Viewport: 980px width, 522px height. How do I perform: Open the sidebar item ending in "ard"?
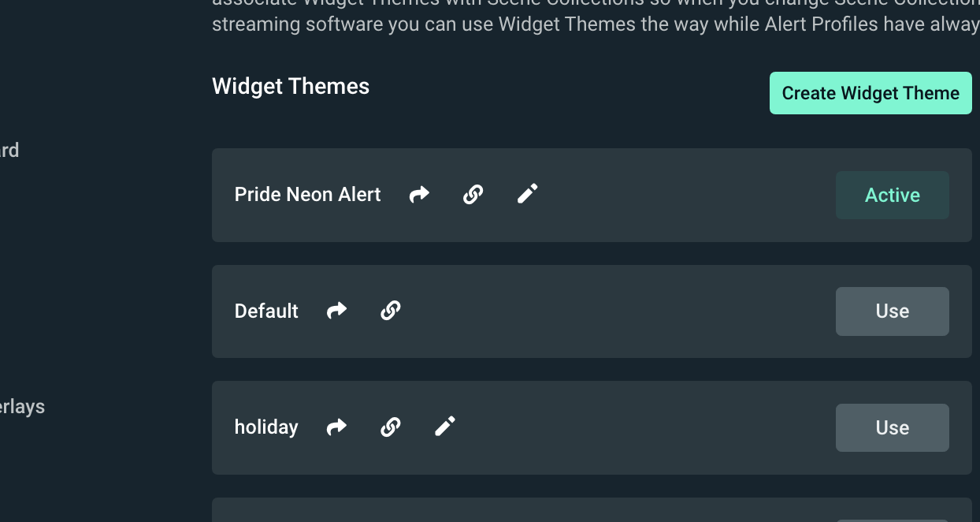pyautogui.click(x=9, y=150)
